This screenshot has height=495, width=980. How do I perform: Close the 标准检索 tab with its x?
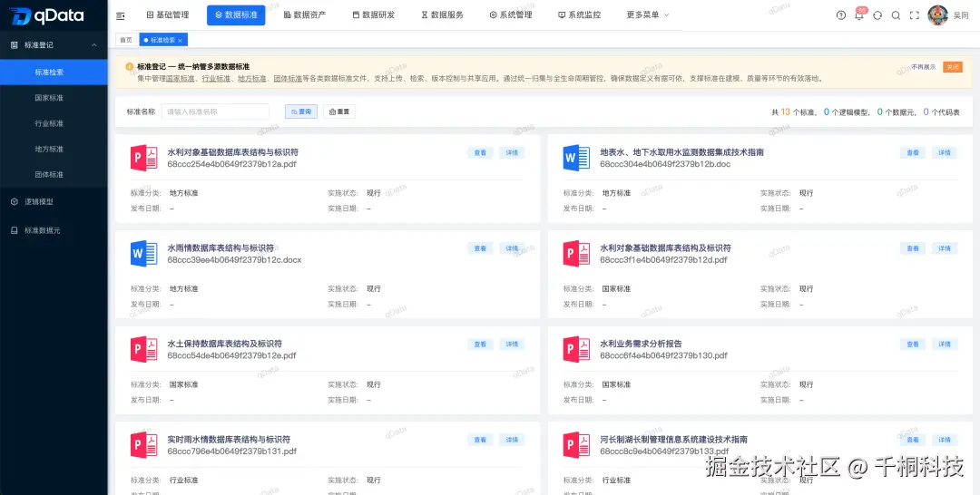click(180, 40)
